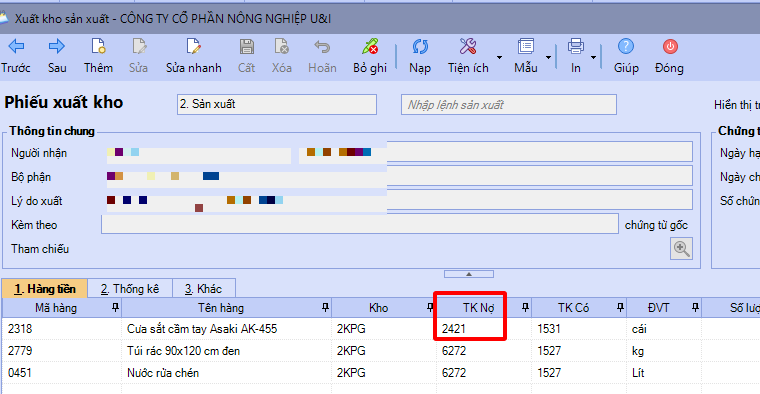The image size is (760, 394).
Task: Close form with Đóng power icon
Action: coord(670,47)
